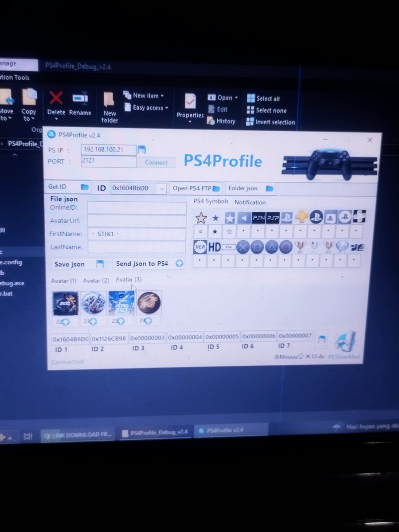
Task: Click the Save json button
Action: (78, 264)
